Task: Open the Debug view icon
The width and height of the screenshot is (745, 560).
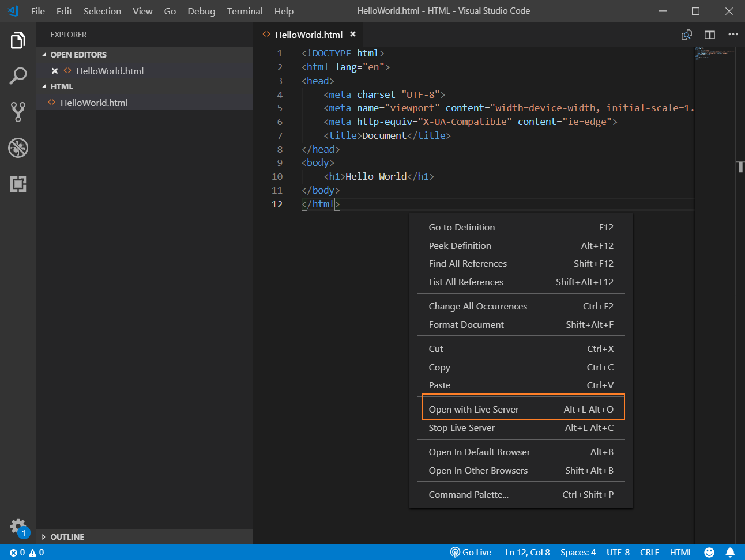Action: 18,148
